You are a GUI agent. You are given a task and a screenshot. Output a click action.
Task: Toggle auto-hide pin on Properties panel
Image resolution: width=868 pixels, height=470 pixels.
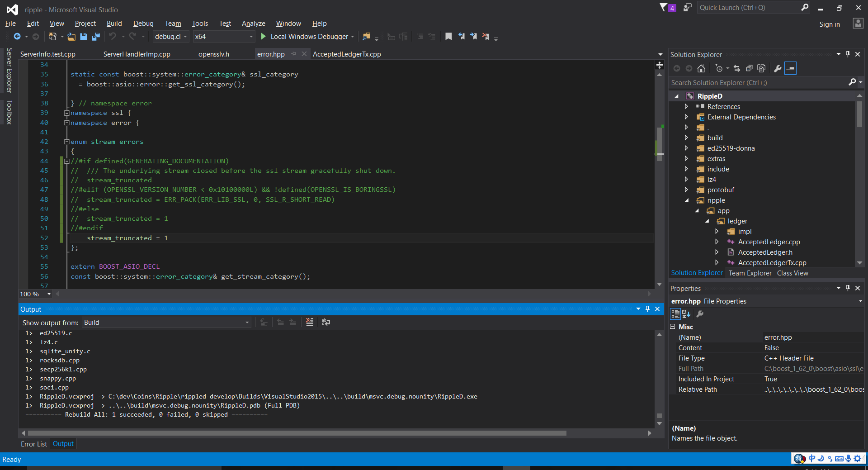click(x=848, y=288)
